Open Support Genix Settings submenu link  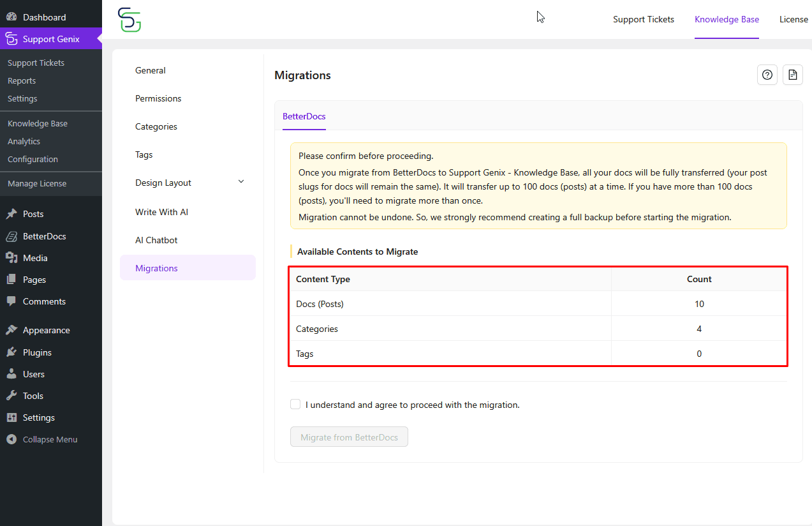(x=22, y=98)
